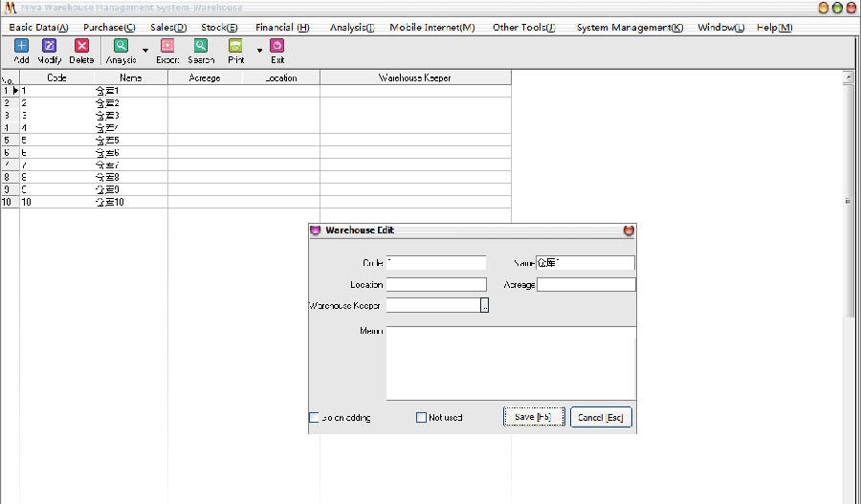Click the Exit toolbar icon

[x=277, y=46]
